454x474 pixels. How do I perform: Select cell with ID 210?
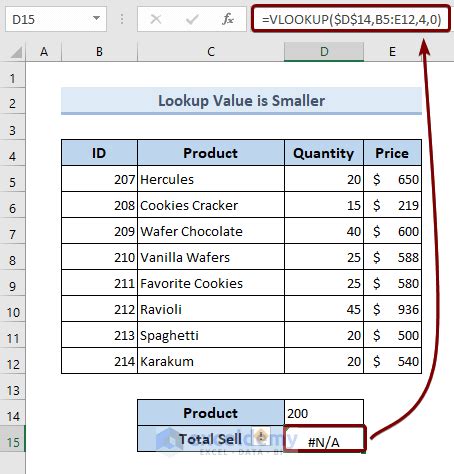(x=99, y=257)
